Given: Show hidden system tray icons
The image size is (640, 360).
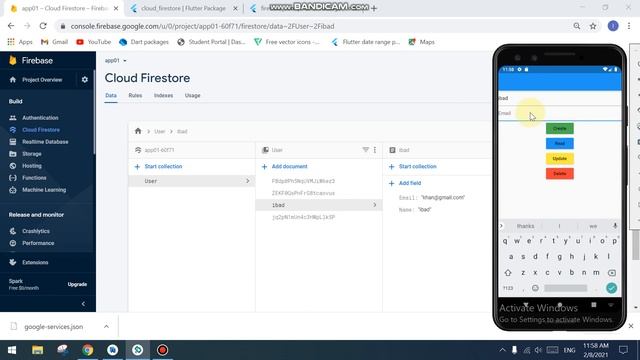Looking at the screenshot, I should (x=502, y=350).
